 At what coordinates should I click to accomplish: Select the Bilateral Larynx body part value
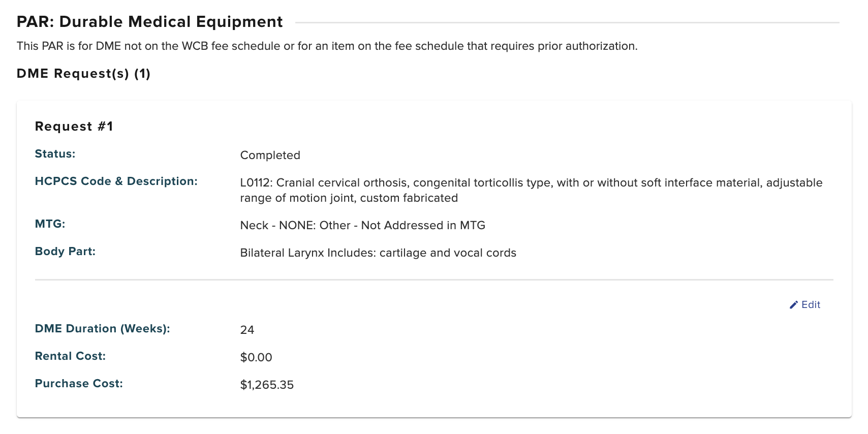(x=378, y=253)
